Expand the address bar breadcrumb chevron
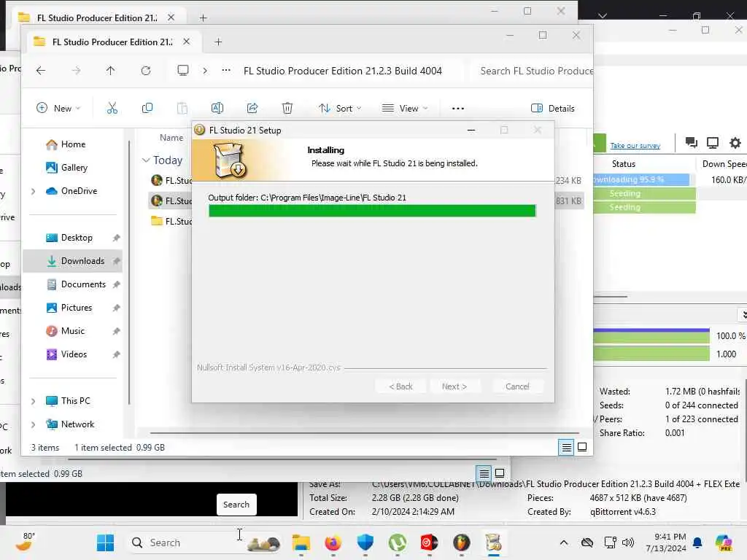 [x=205, y=71]
